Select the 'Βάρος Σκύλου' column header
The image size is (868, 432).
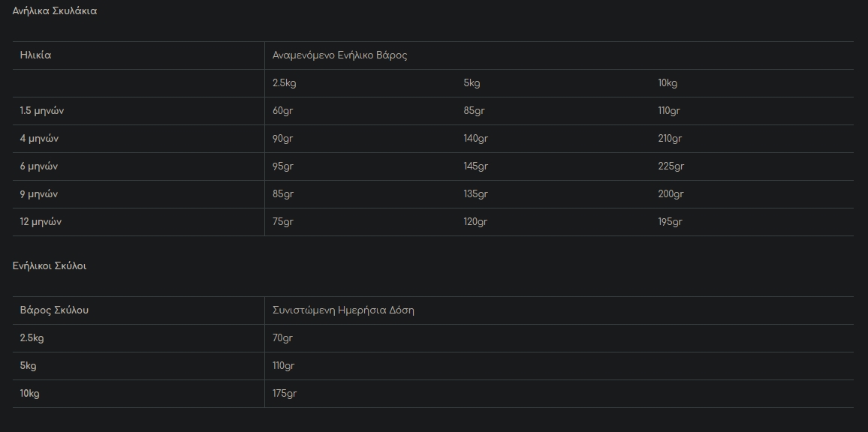click(x=54, y=310)
